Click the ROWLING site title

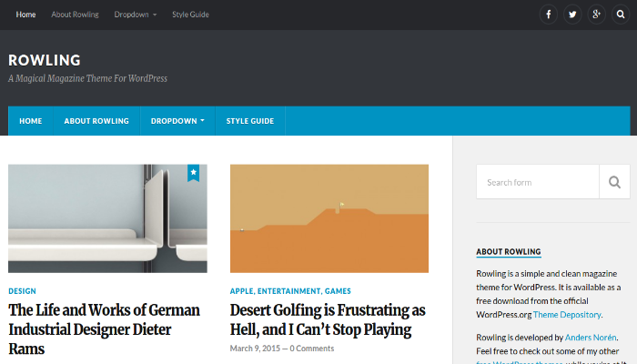coord(45,60)
